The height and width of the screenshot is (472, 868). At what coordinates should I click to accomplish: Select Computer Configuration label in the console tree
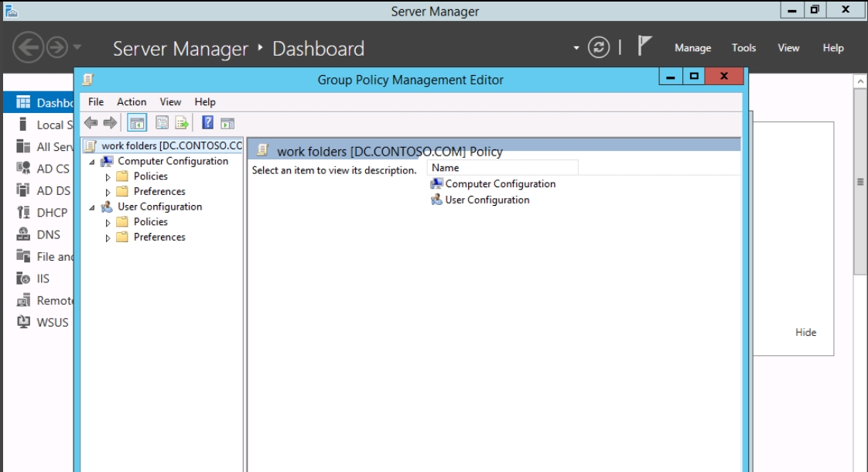tap(173, 161)
